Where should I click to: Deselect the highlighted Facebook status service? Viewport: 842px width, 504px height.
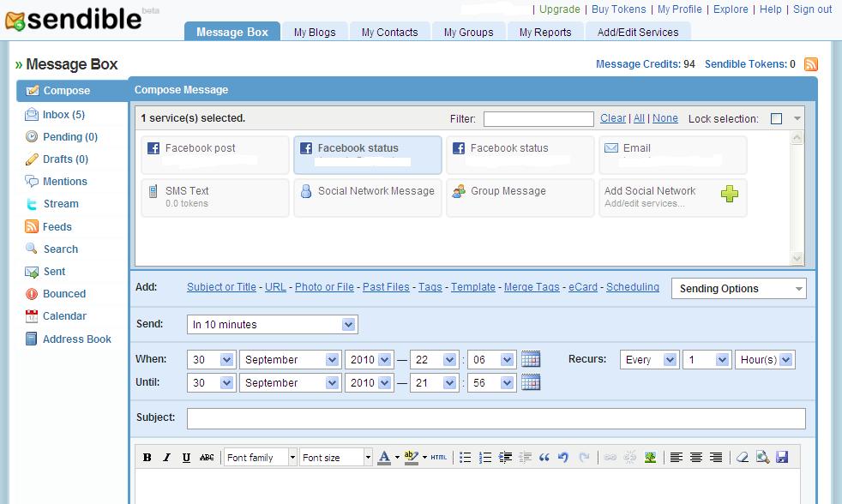pyautogui.click(x=367, y=154)
